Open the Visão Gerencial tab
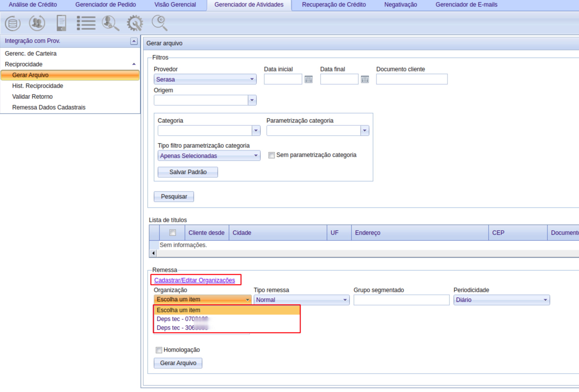Screen dimensions: 579x392 (175, 4)
